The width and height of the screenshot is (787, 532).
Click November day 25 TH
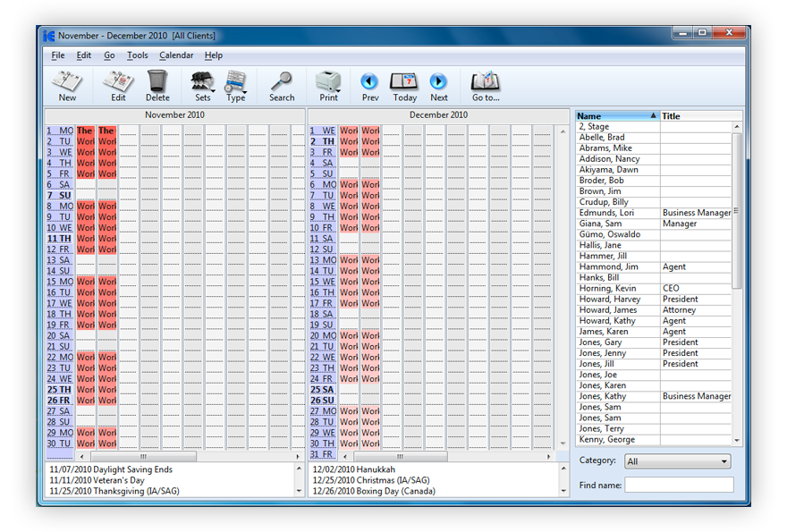point(60,390)
